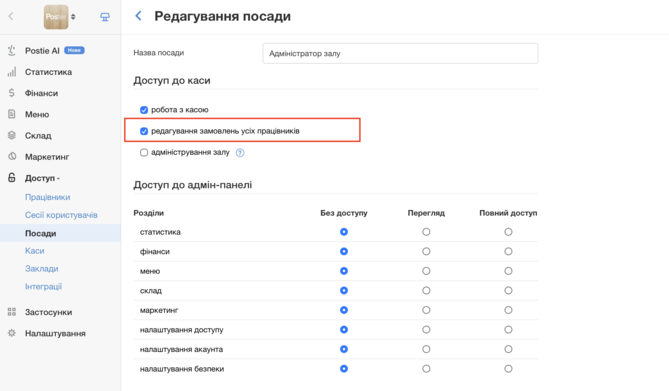This screenshot has width=669, height=391.
Task: Set маркетинг to Перегляд
Action: [x=426, y=310]
